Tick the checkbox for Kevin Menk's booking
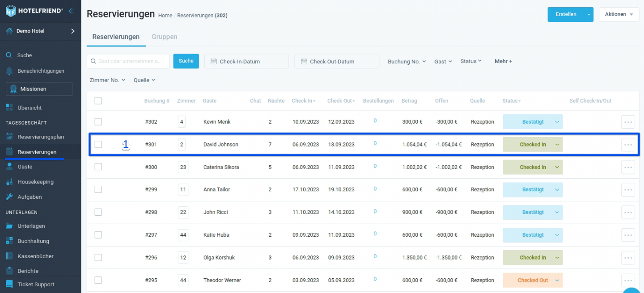 point(98,121)
